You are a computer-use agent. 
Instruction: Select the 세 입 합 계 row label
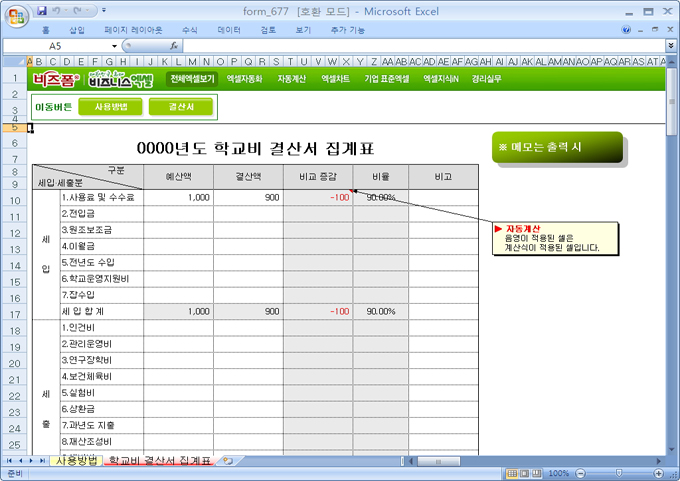click(x=101, y=311)
